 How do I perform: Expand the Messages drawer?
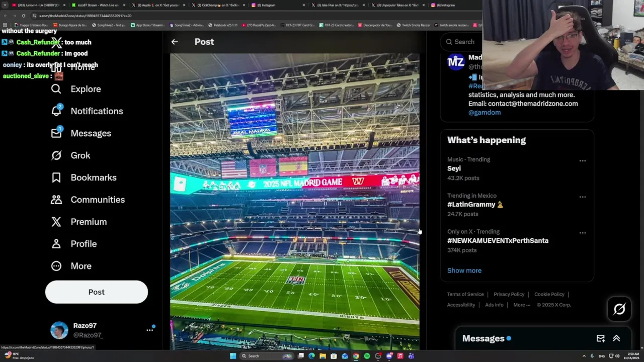pos(616,338)
